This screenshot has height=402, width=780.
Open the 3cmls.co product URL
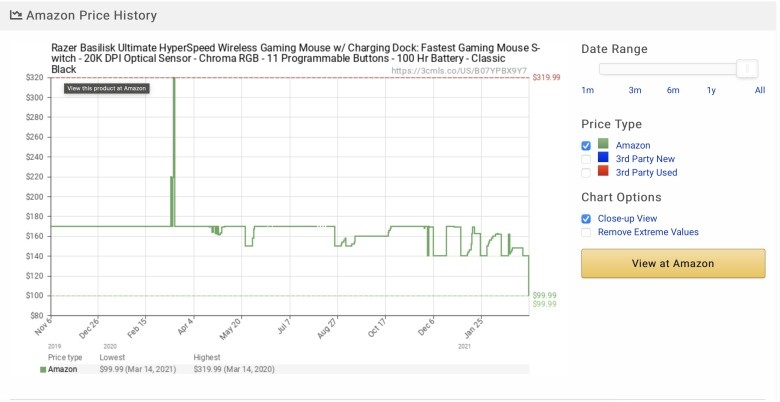[459, 71]
